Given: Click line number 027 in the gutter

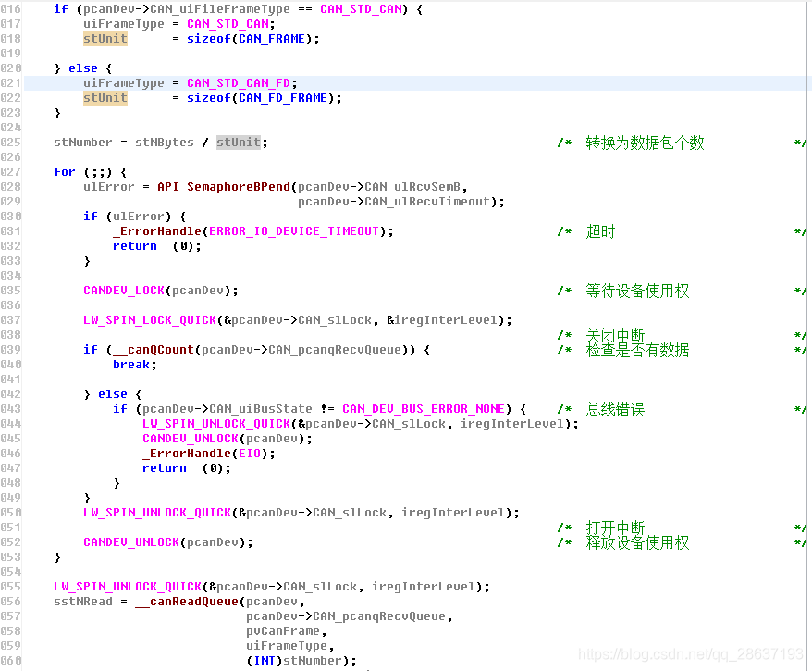Looking at the screenshot, I should [11, 172].
